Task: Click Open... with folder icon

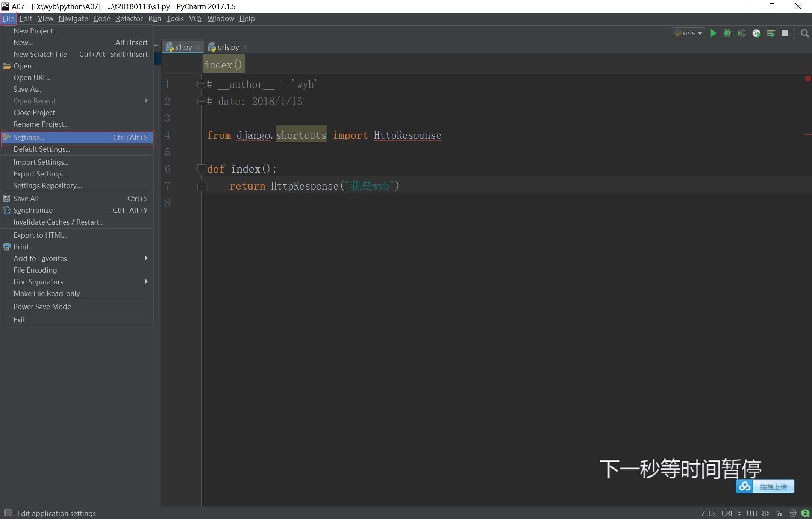Action: (77, 66)
